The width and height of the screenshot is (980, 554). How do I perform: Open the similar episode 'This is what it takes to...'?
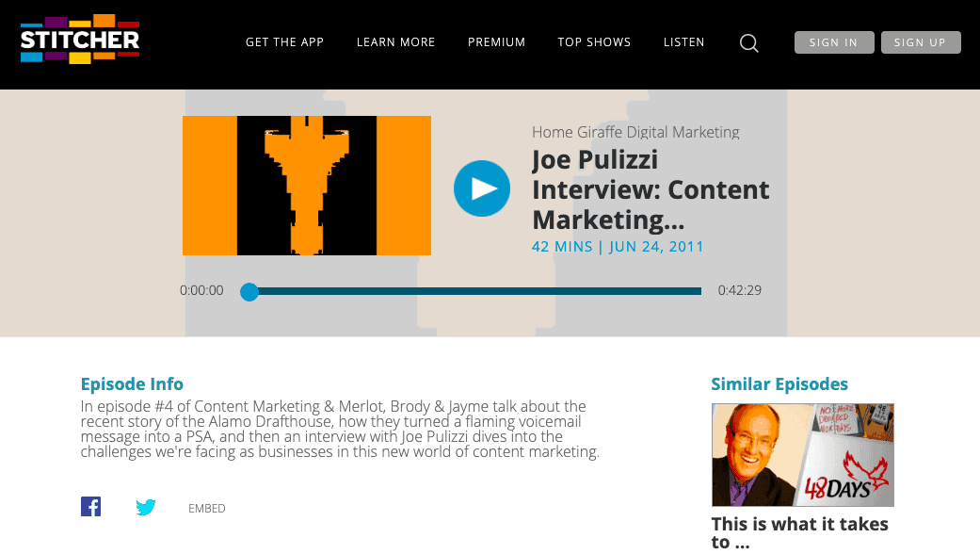click(x=799, y=530)
